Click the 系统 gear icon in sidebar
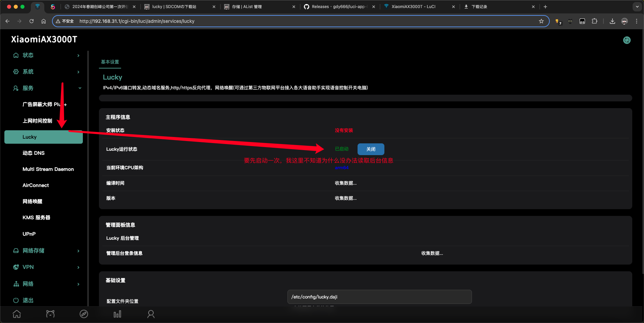The height and width of the screenshot is (323, 644). coord(16,72)
